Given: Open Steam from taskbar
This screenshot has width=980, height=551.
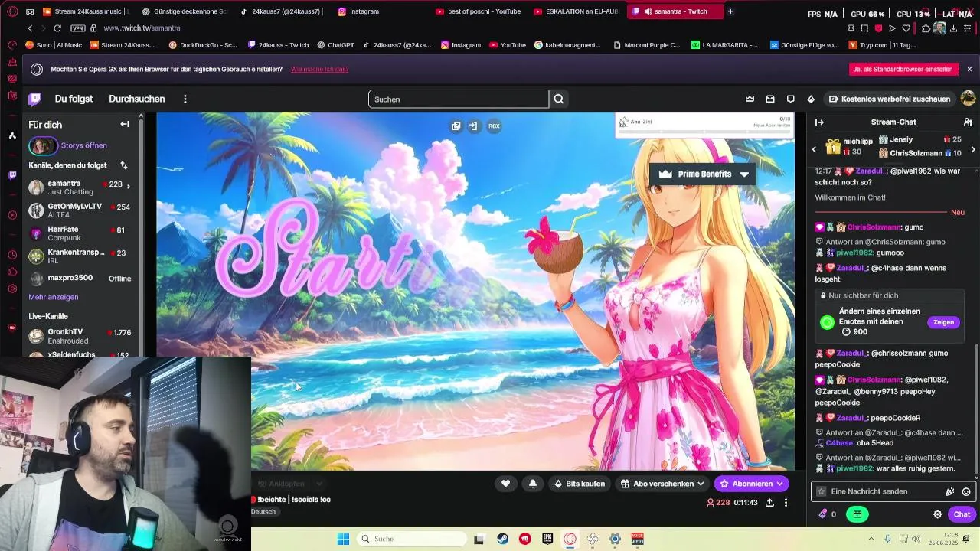Looking at the screenshot, I should click(x=502, y=539).
